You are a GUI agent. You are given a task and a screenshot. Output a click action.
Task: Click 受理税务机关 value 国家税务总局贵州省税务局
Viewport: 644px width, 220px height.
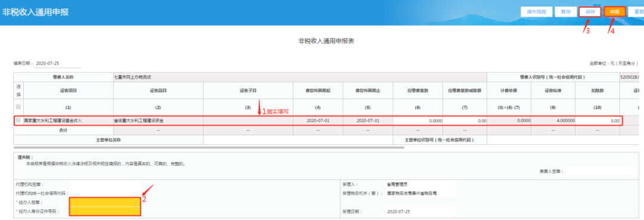coord(411,193)
